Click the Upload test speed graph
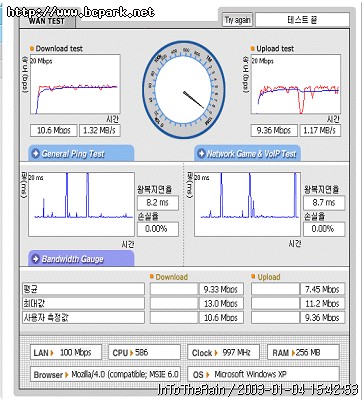 (296, 84)
